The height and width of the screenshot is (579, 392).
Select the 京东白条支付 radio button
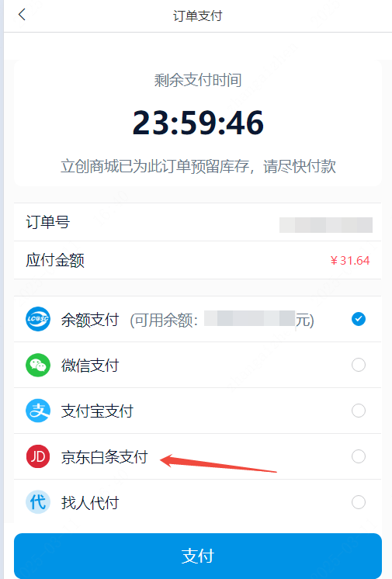click(x=359, y=456)
